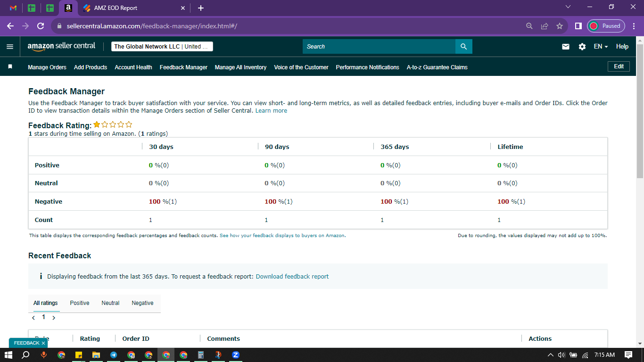Check the battery icon in the system tray

pos(573,355)
